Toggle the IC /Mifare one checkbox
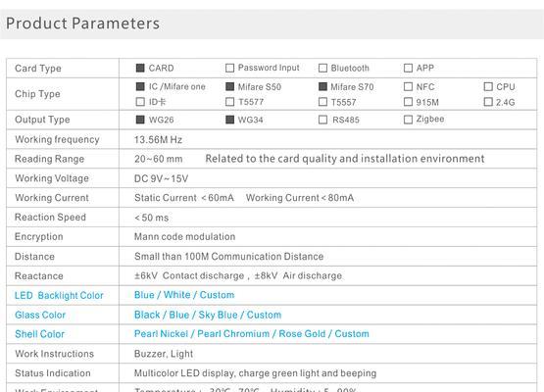 click(x=140, y=86)
